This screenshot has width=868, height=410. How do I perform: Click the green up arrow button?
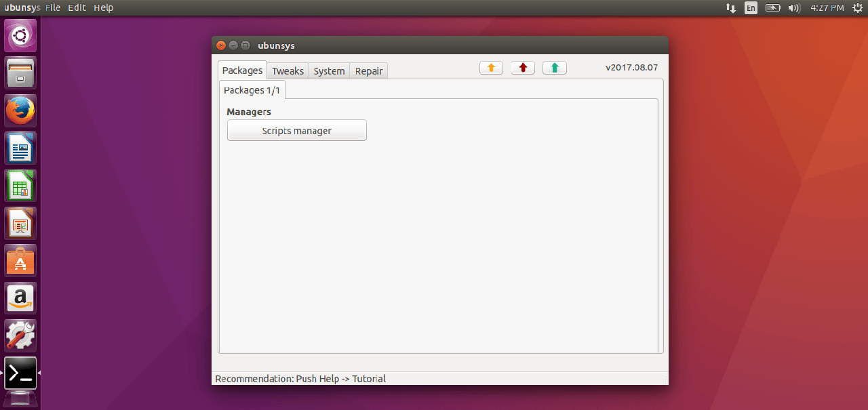[554, 68]
